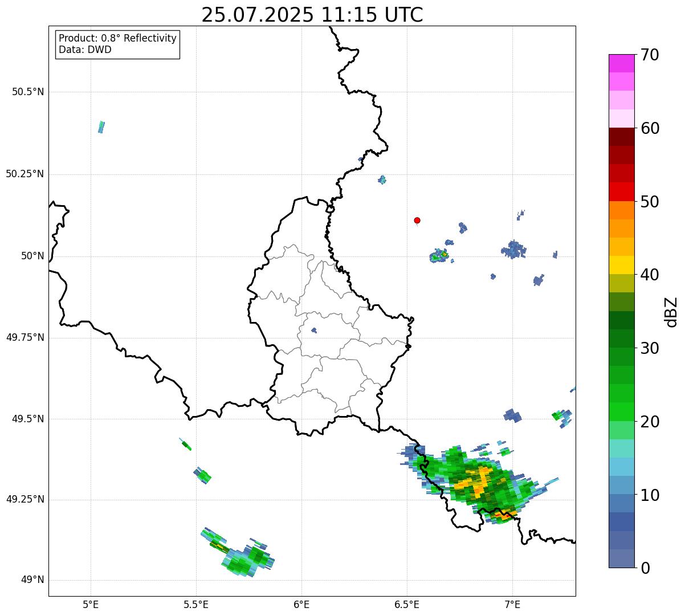The width and height of the screenshot is (685, 616).
Task: Click the '5.5°E' longitude label
Action: (x=196, y=605)
